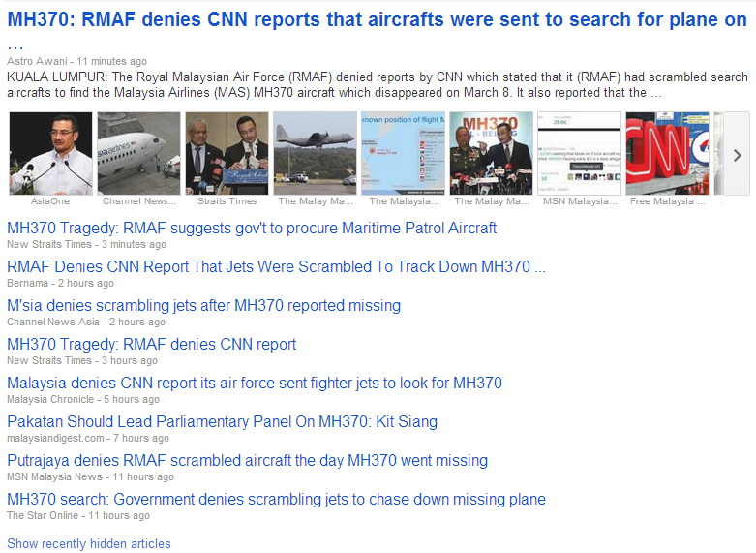Show recently hidden articles

click(x=89, y=544)
